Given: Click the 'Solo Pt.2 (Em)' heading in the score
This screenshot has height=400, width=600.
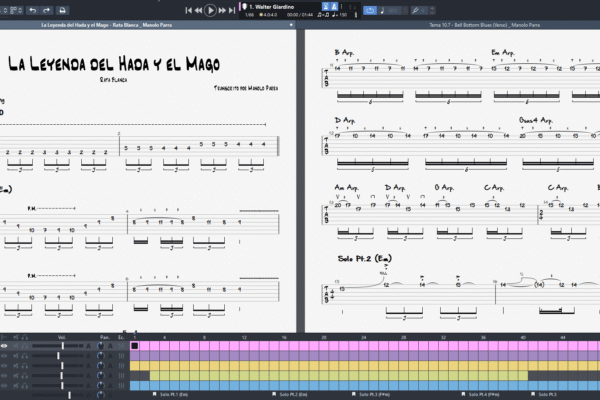Looking at the screenshot, I should [x=365, y=259].
